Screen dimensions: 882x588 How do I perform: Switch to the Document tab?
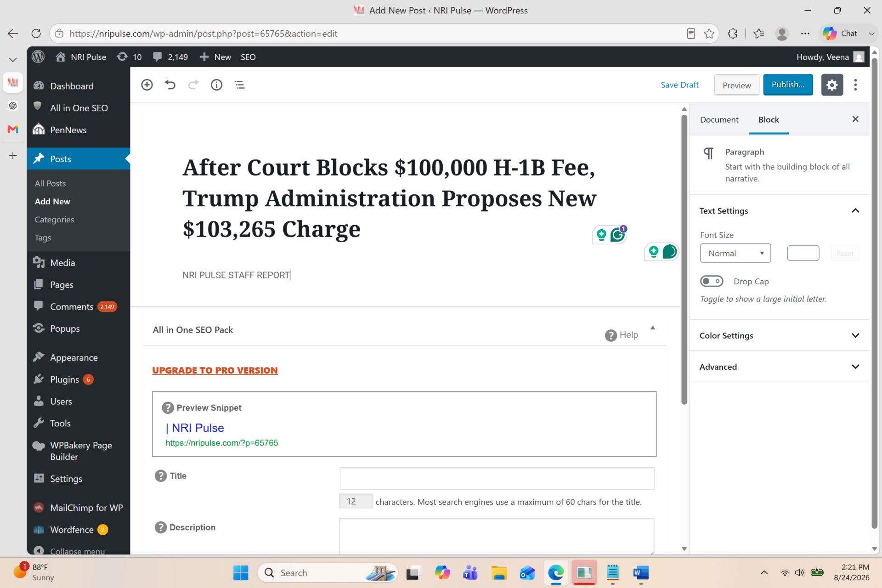coord(719,120)
